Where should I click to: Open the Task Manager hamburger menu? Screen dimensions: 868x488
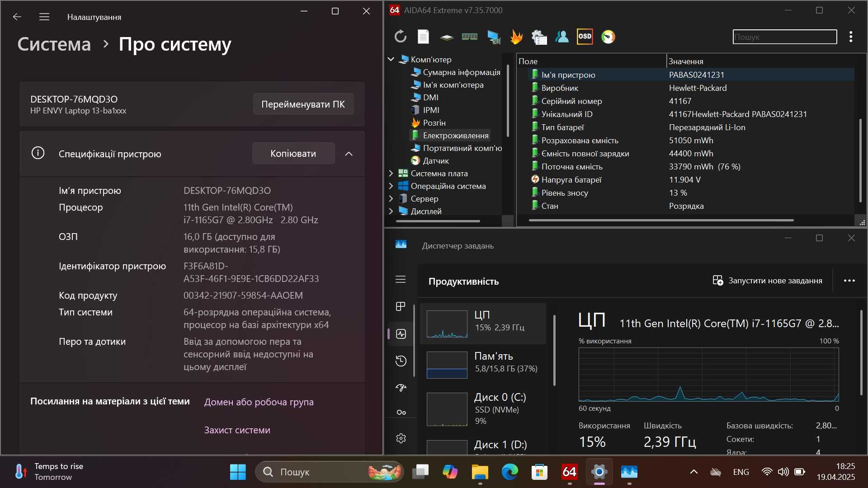click(401, 279)
